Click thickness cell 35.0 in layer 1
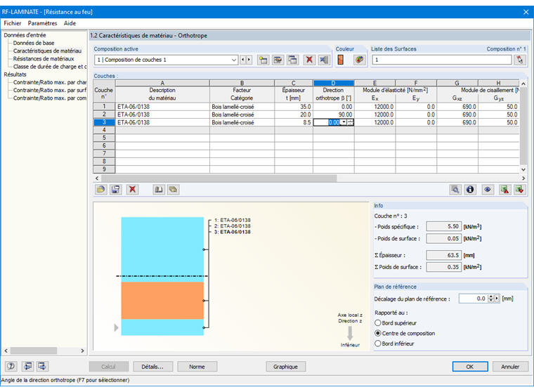This screenshot has height=392, width=534. pos(294,107)
